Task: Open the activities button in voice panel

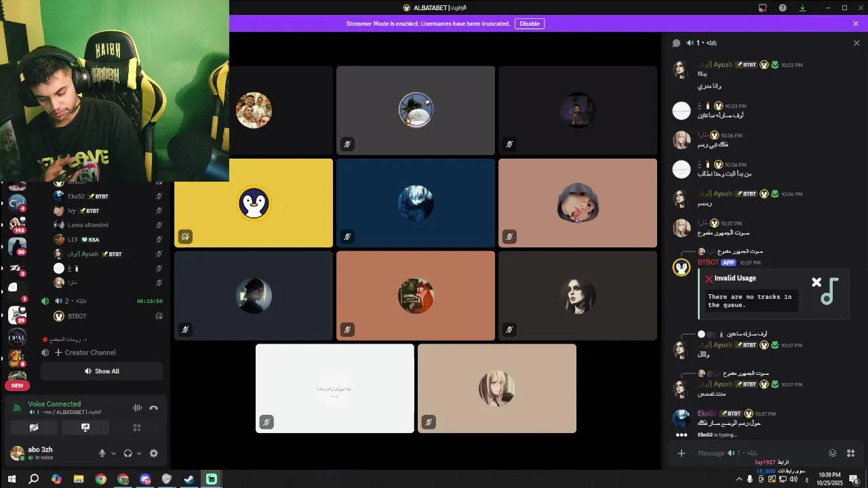Action: [137, 428]
